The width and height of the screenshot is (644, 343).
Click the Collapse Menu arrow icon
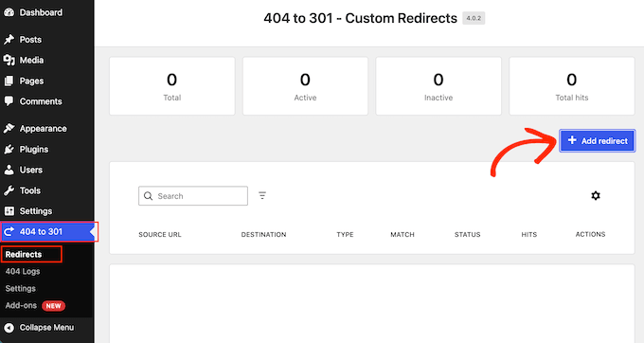9,328
